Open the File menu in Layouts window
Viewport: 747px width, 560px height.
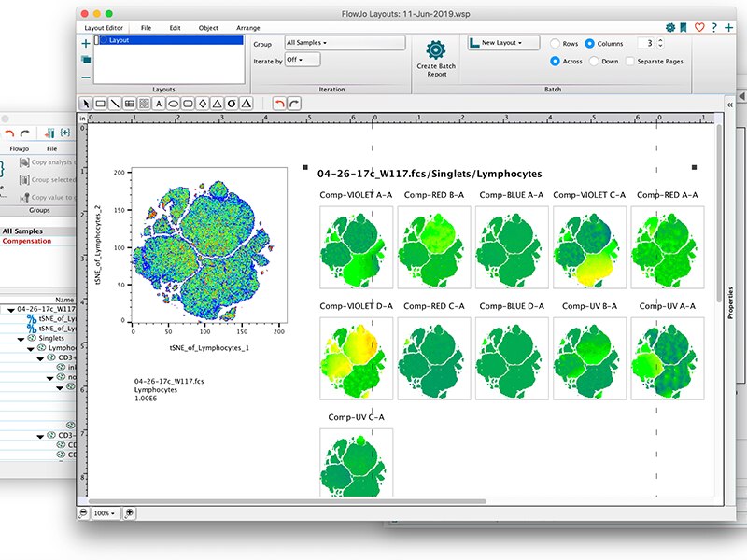tap(146, 28)
